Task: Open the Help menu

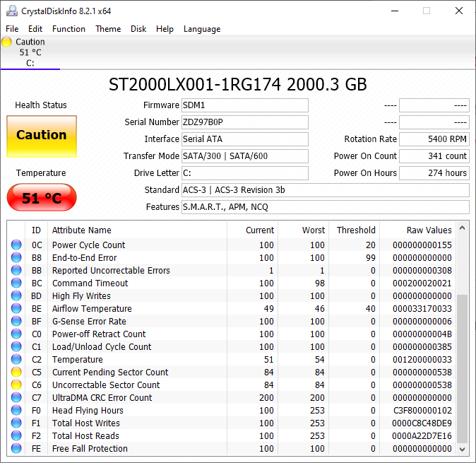Action: click(165, 29)
